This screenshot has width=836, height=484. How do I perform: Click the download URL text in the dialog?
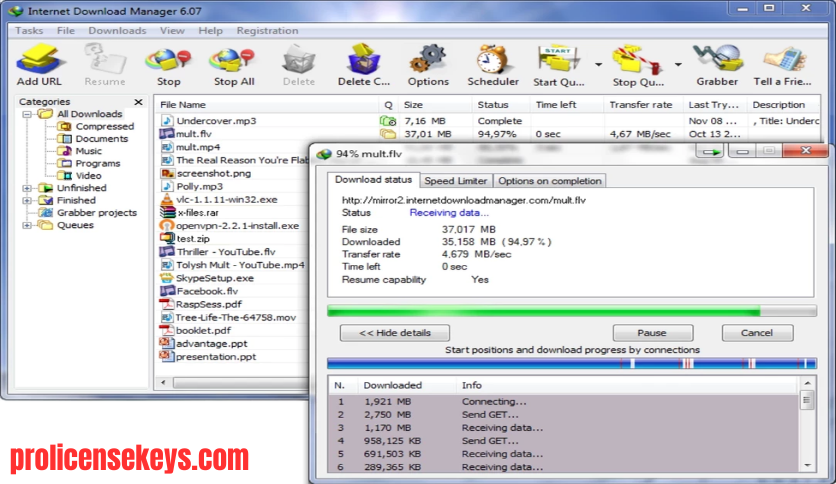click(x=463, y=200)
